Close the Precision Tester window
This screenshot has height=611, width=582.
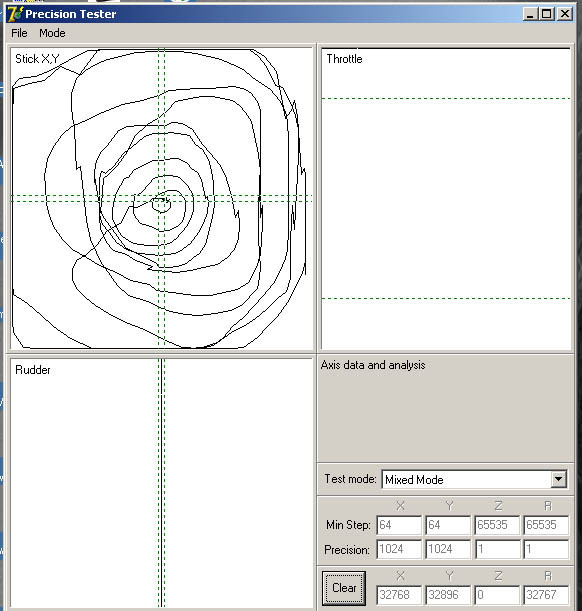pyautogui.click(x=565, y=14)
